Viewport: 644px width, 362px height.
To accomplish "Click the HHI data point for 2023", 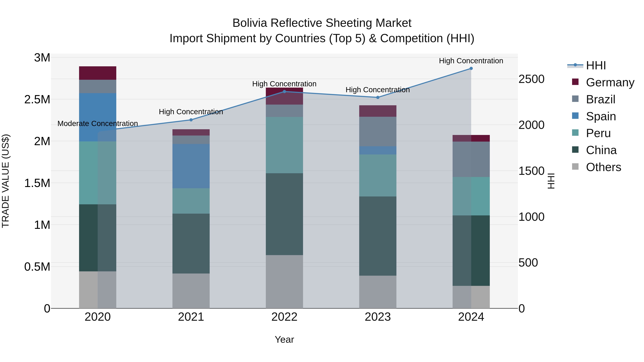I will click(x=378, y=97).
